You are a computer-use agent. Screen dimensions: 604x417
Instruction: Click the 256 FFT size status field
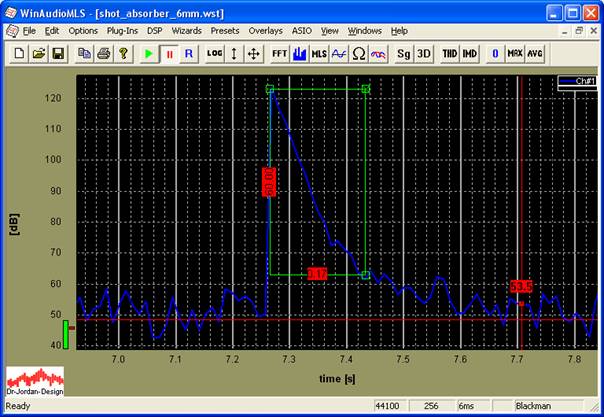[432, 406]
